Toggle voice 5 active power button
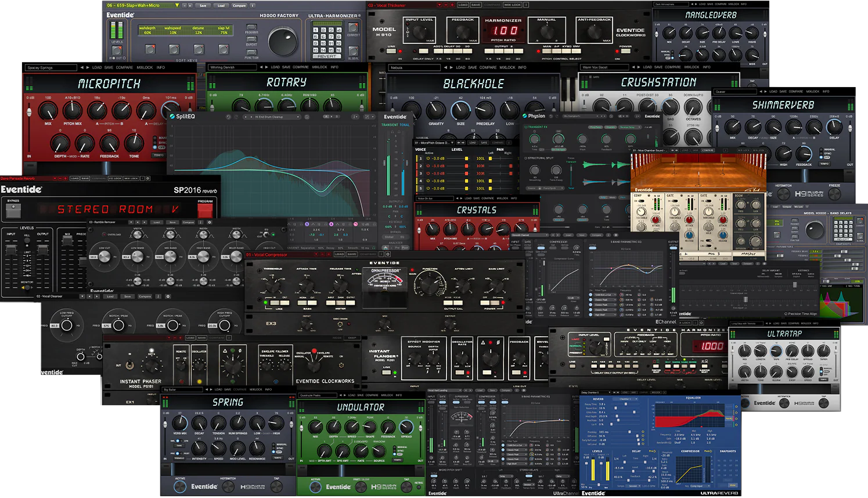Image resolution: width=868 pixels, height=498 pixels. point(428,189)
